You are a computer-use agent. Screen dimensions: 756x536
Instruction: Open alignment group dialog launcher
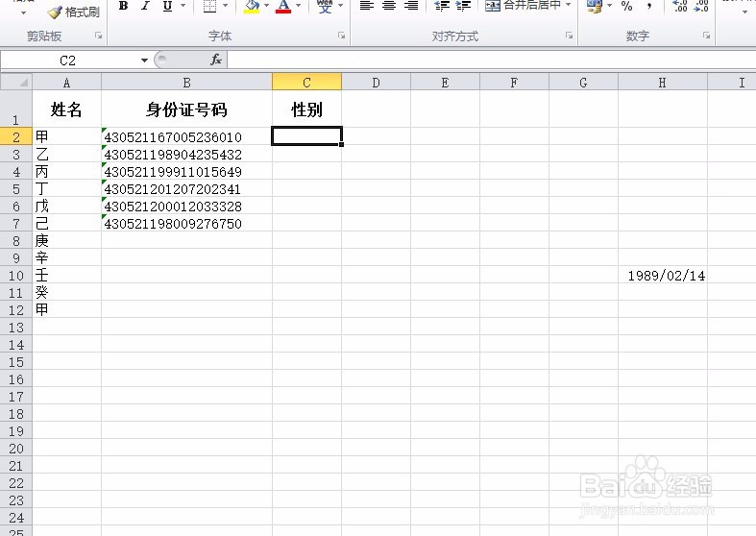click(x=570, y=36)
